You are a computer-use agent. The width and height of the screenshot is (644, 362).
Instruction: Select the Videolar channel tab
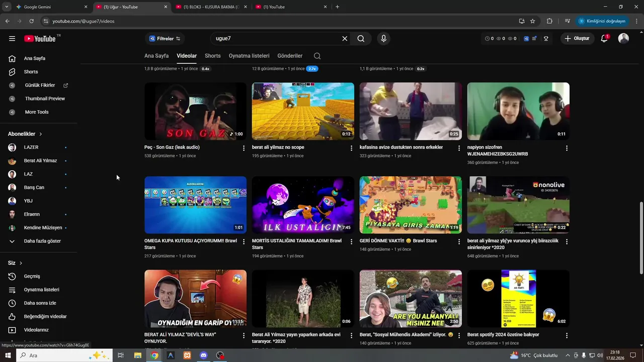pyautogui.click(x=187, y=56)
